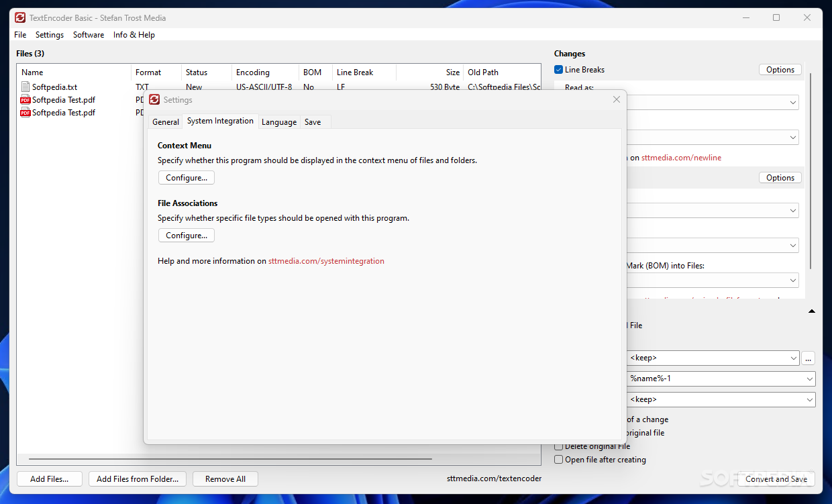Sort by Old Path column header
Screen dimensions: 832x504
[x=502, y=72]
